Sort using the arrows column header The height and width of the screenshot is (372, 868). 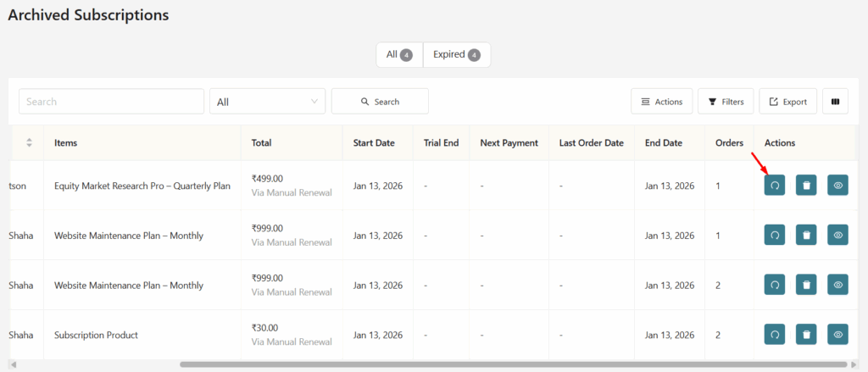(x=29, y=142)
